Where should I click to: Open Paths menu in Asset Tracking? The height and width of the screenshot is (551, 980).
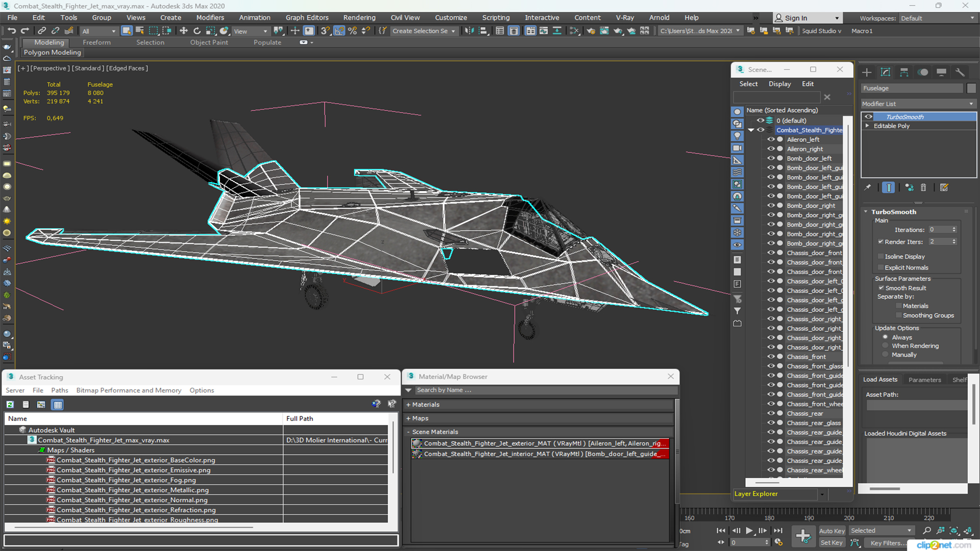pyautogui.click(x=59, y=390)
